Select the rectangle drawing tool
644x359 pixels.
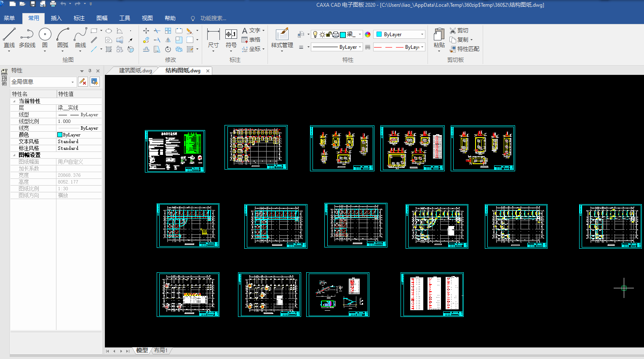click(x=94, y=31)
